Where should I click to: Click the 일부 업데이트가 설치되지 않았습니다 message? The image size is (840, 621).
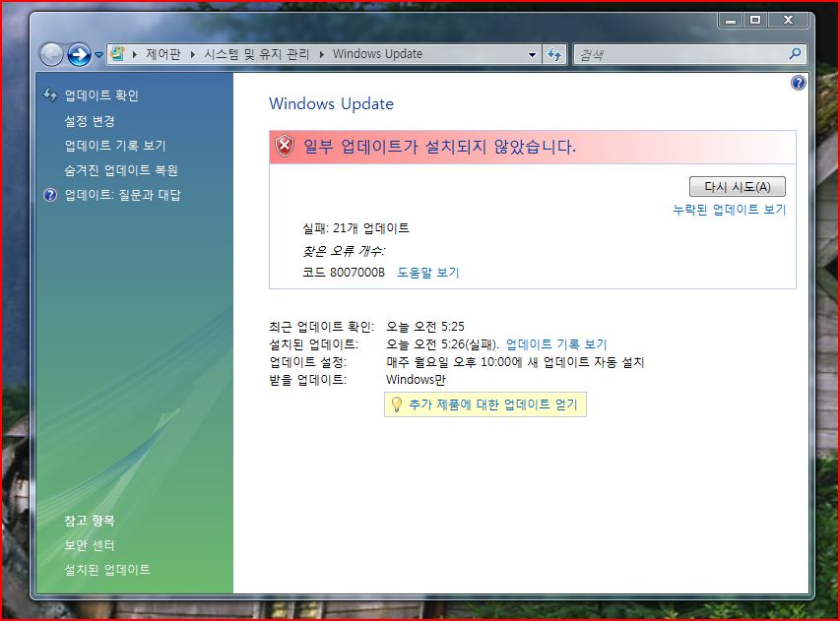(x=439, y=147)
